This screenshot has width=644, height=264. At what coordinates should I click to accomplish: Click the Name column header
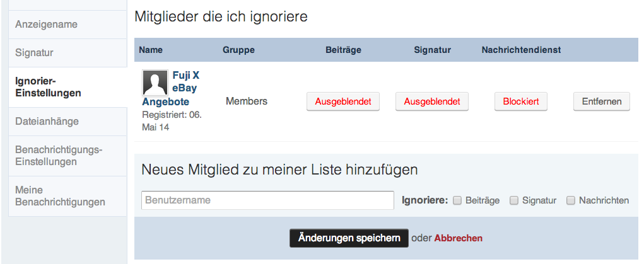[151, 50]
